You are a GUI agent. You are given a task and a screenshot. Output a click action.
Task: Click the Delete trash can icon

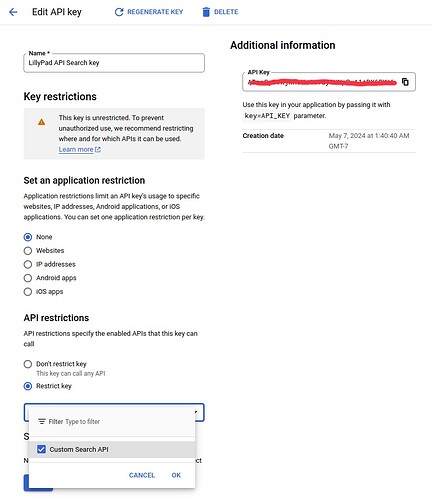click(x=206, y=12)
